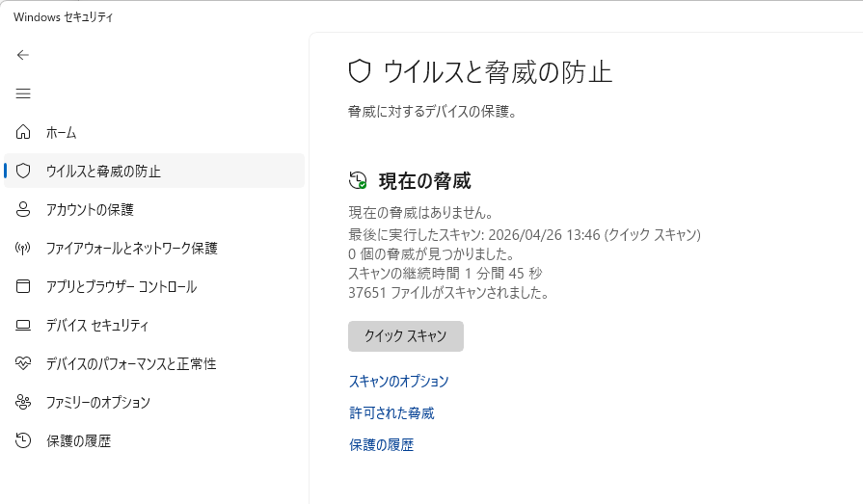Click the device security laptop icon
Viewport: 863px width, 504px height.
(22, 325)
